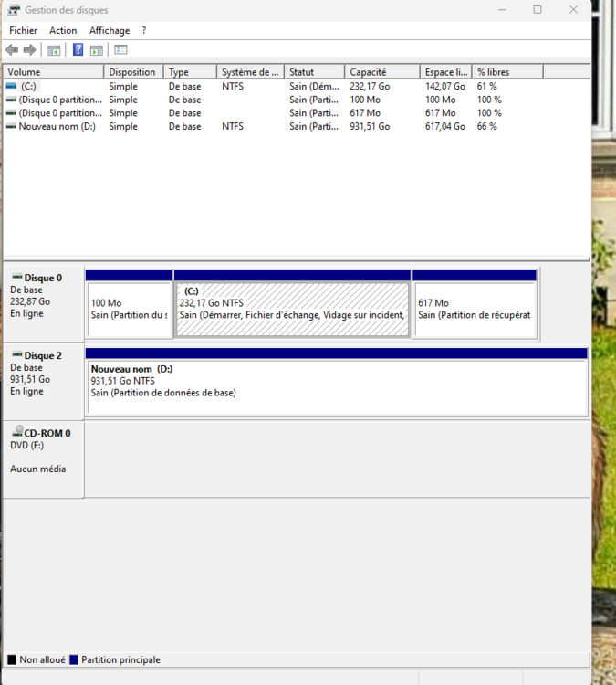
Task: Toggle the console tree pane icon
Action: [x=55, y=49]
